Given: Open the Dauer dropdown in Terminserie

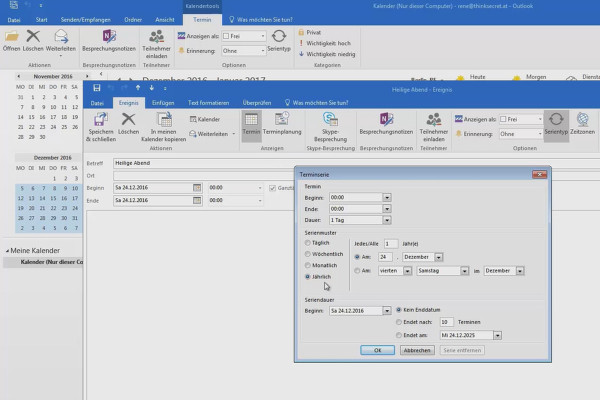Looking at the screenshot, I should coord(387,220).
